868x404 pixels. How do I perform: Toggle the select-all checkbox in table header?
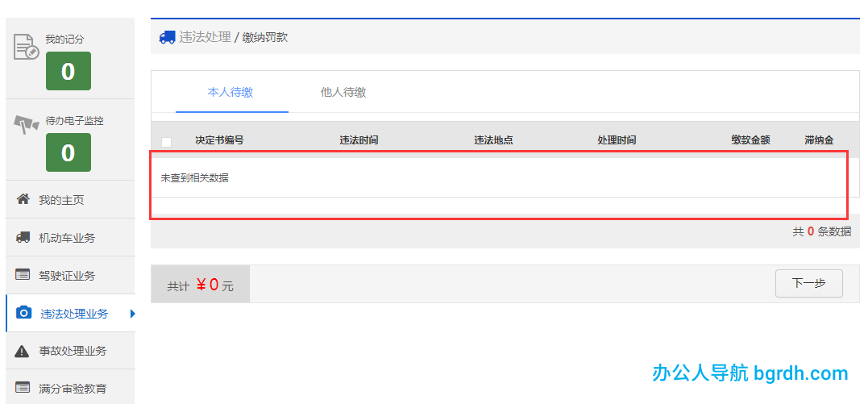[166, 142]
